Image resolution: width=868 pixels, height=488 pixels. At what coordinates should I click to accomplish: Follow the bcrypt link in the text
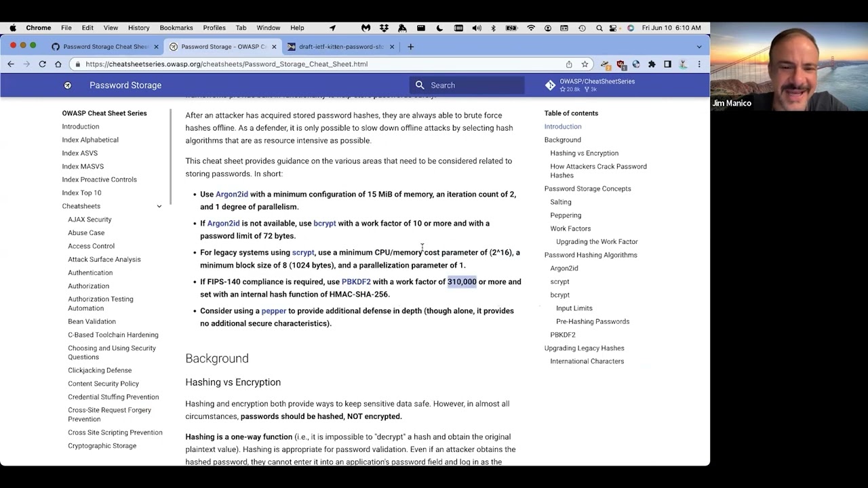point(325,224)
